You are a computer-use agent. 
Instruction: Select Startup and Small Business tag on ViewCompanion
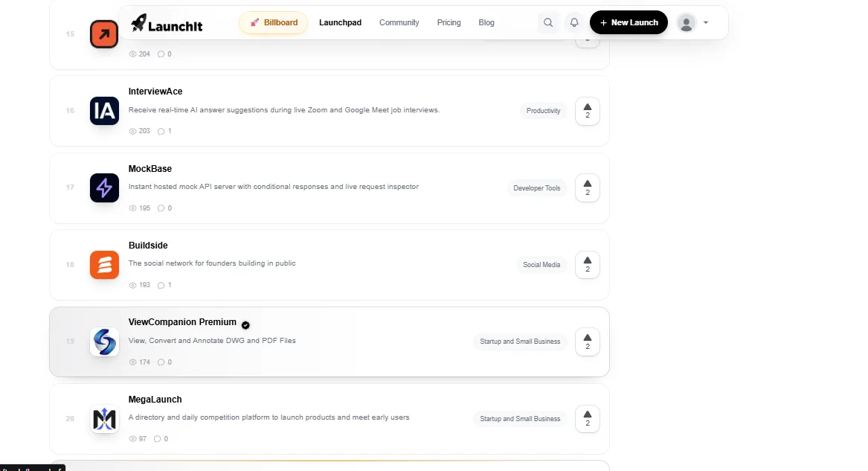tap(520, 342)
